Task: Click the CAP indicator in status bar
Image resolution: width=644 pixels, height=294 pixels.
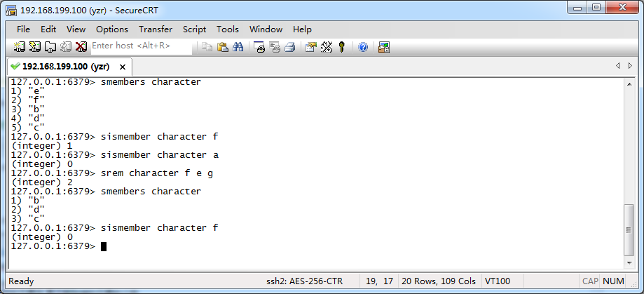Action: (x=590, y=281)
